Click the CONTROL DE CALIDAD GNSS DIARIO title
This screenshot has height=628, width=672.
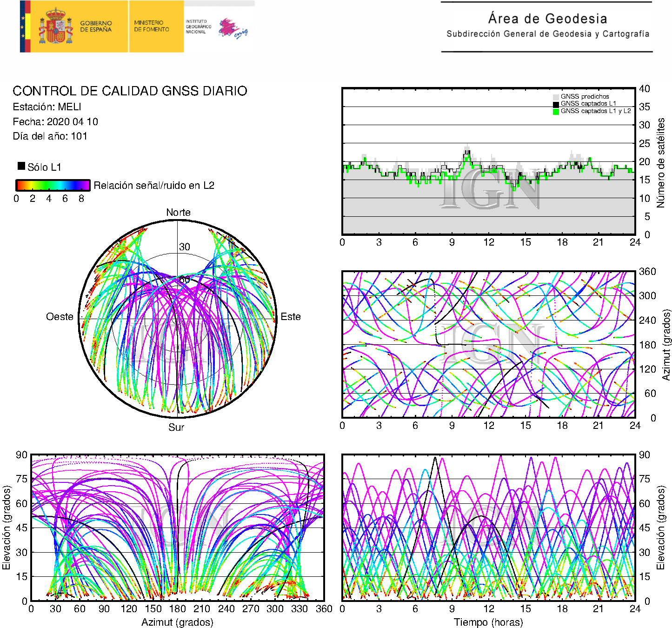click(130, 91)
